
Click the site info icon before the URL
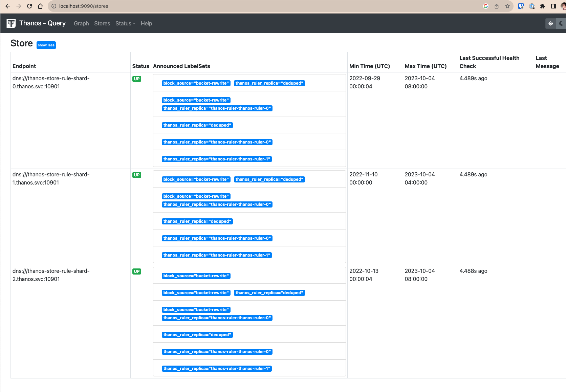[x=53, y=6]
